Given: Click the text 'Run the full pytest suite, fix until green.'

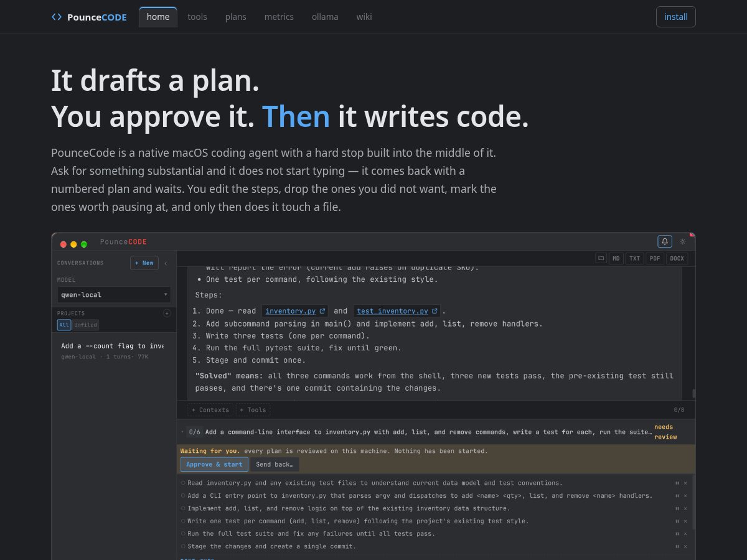Looking at the screenshot, I should click(x=304, y=348).
